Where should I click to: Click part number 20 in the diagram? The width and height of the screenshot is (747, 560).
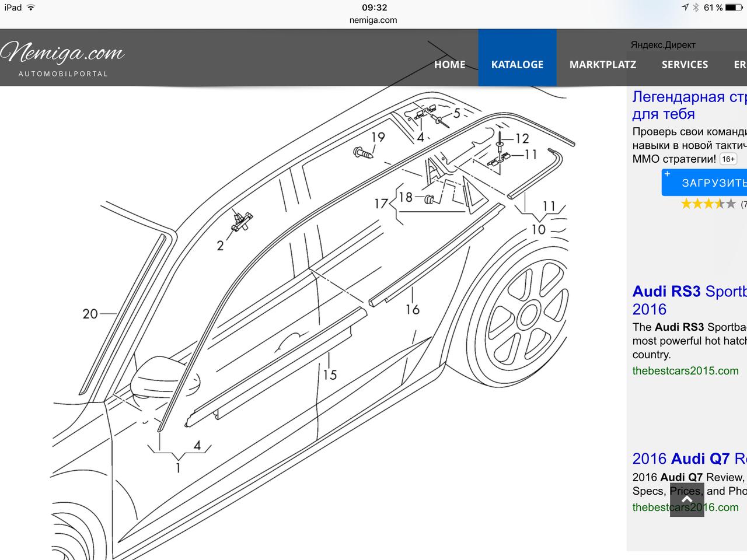[x=90, y=314]
